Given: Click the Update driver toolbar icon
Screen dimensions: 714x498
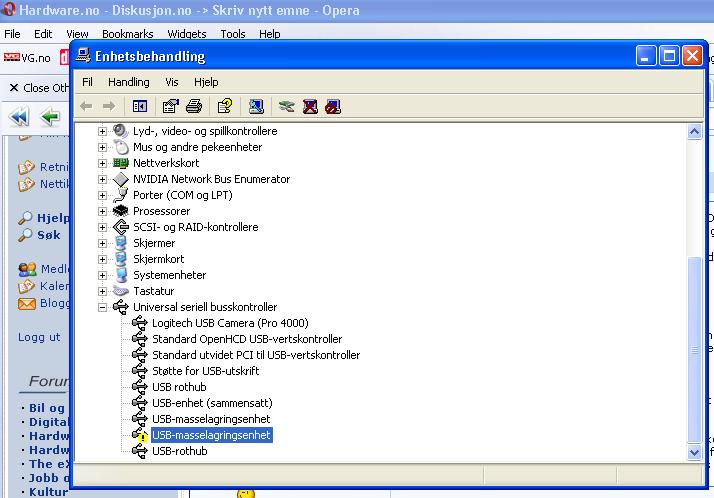Looking at the screenshot, I should 287,106.
